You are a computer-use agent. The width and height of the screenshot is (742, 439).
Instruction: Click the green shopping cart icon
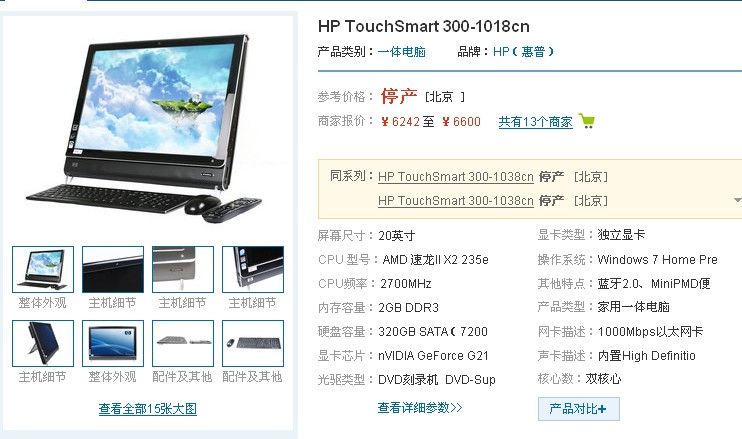click(587, 121)
